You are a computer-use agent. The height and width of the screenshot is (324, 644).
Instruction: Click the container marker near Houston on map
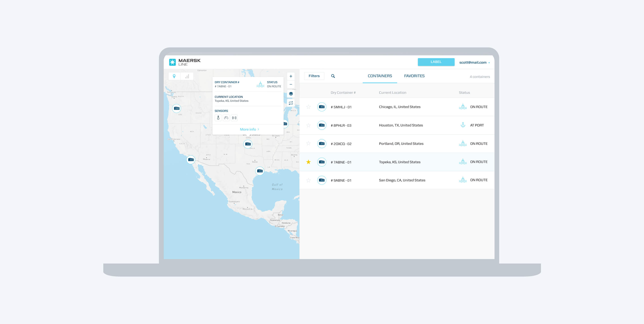tap(260, 171)
